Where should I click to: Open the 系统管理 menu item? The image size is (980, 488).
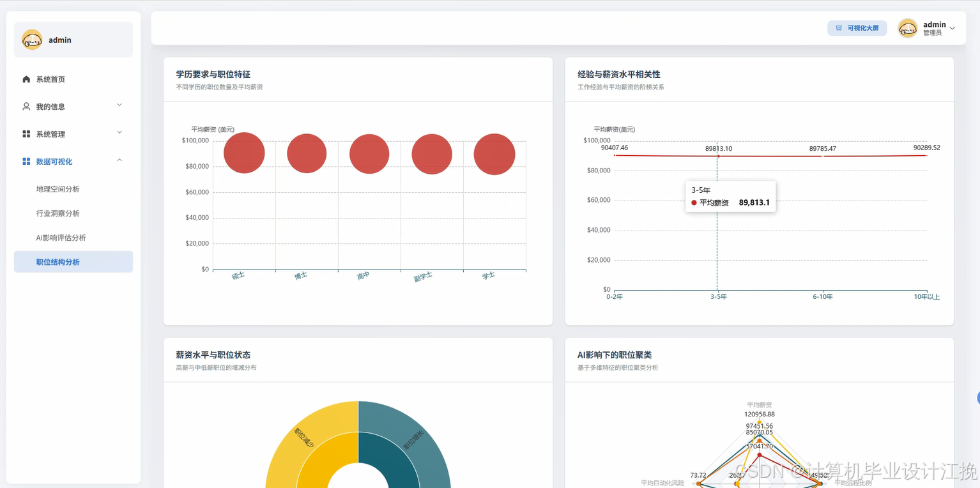(x=73, y=134)
